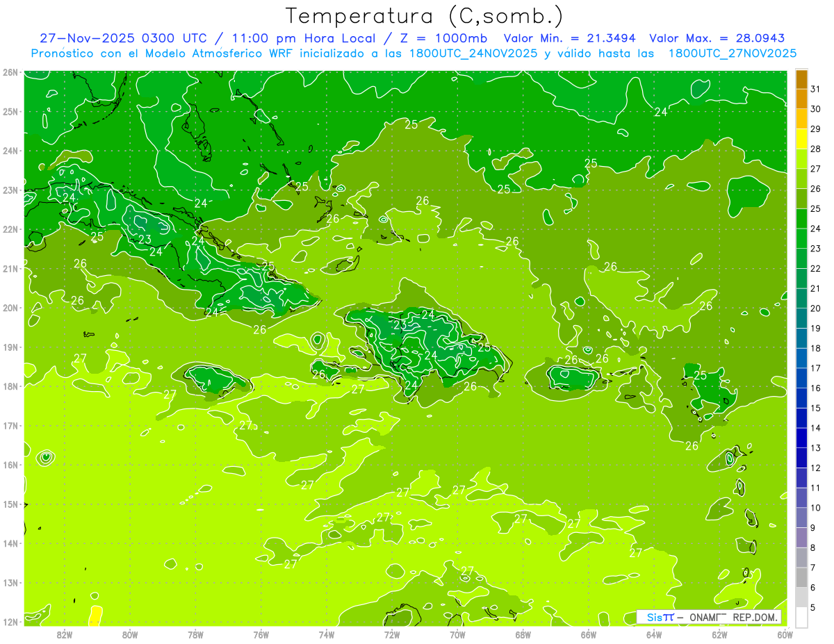Screen dimensions: 834x644
Task: Click the '5' value on the color scale
Action: coord(813,607)
